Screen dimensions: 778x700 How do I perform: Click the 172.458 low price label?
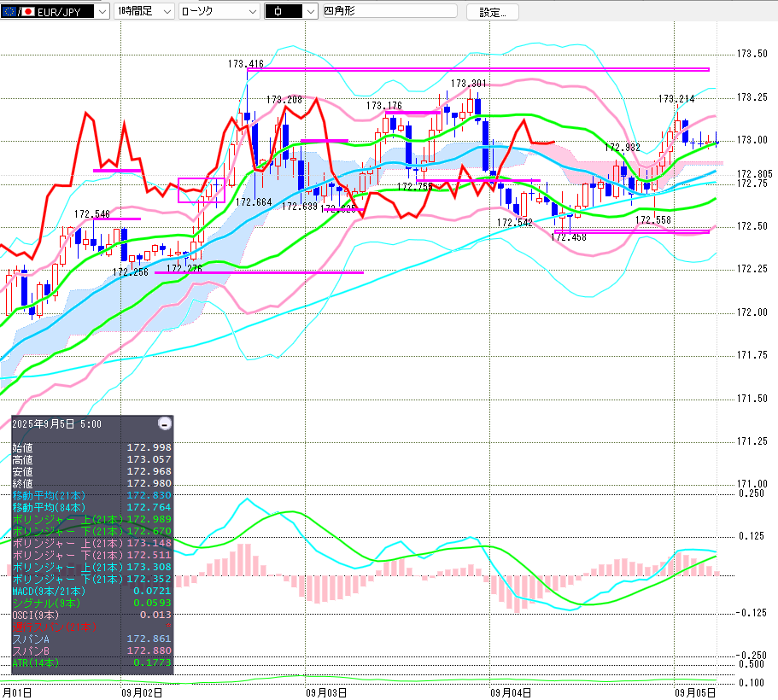tap(569, 237)
